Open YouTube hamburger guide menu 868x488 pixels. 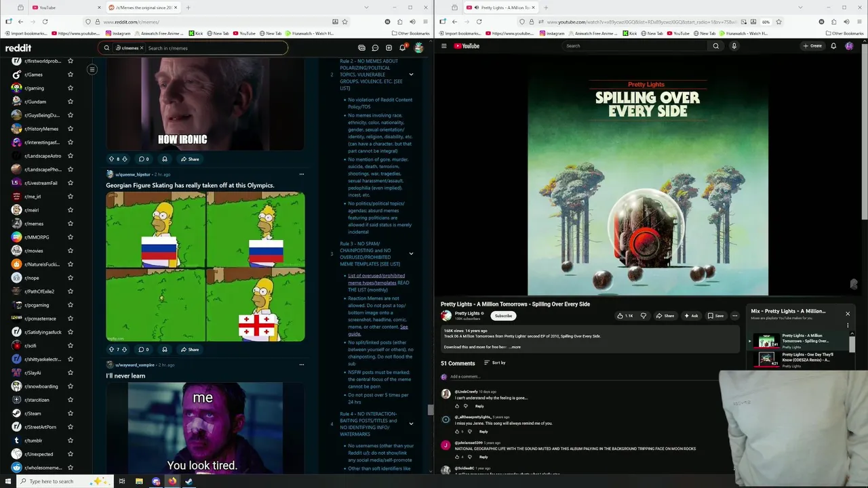[x=444, y=46]
